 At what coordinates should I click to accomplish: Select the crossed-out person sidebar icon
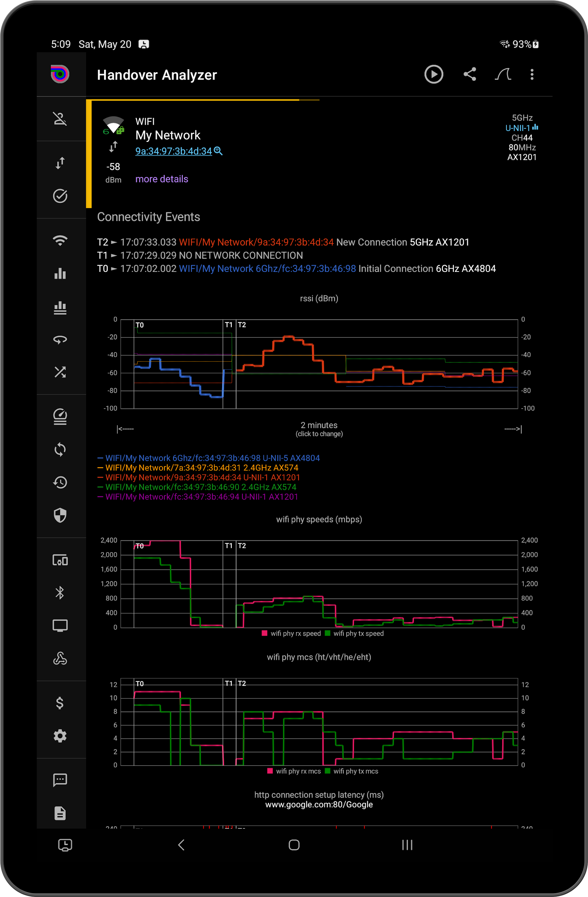(x=60, y=119)
